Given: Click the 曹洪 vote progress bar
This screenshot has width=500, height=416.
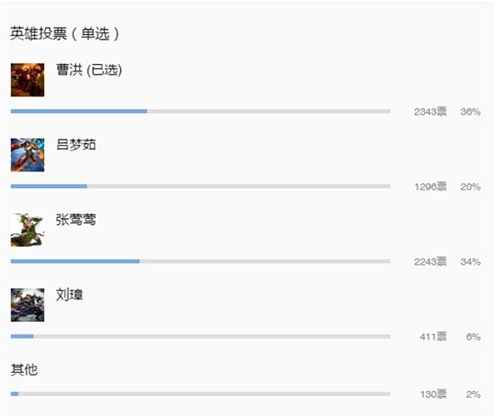Looking at the screenshot, I should pos(201,111).
